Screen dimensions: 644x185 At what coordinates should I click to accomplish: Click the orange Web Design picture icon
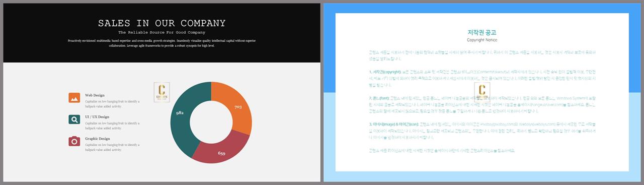pyautogui.click(x=74, y=98)
